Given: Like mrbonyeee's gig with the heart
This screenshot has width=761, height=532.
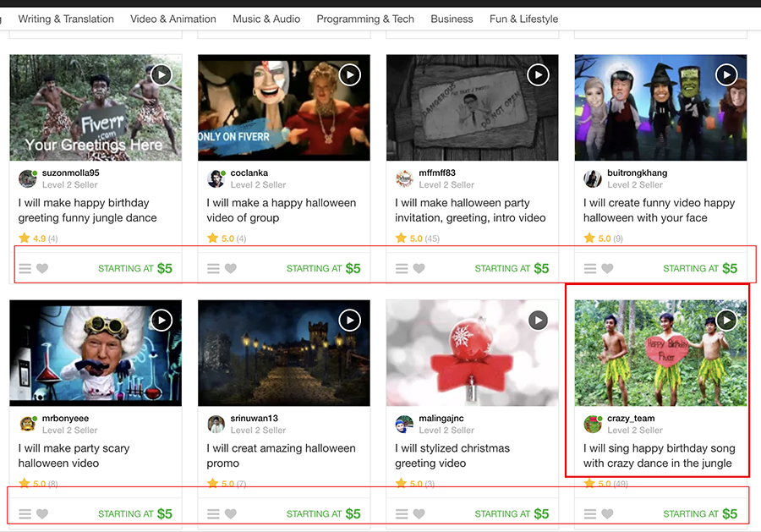Looking at the screenshot, I should pos(42,513).
